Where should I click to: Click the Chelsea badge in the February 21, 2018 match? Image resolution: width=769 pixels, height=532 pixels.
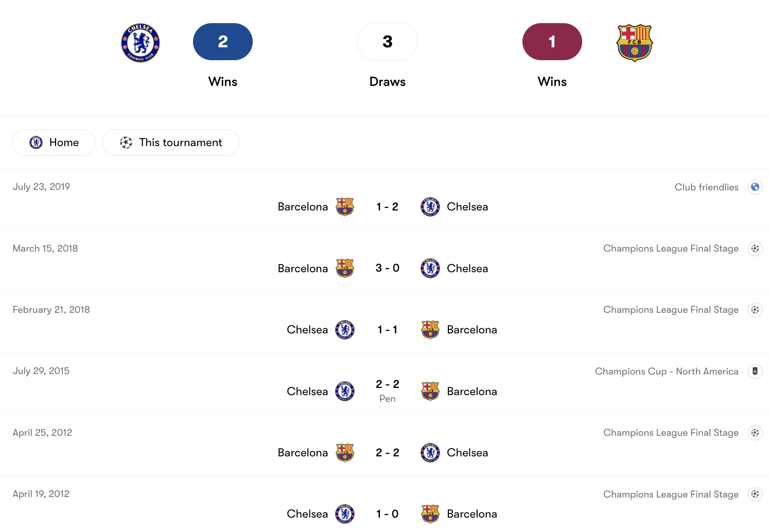344,330
